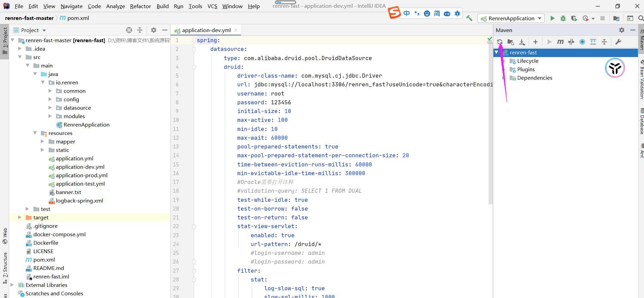
Task: Download Maven sources and documentation
Action: pos(522,42)
